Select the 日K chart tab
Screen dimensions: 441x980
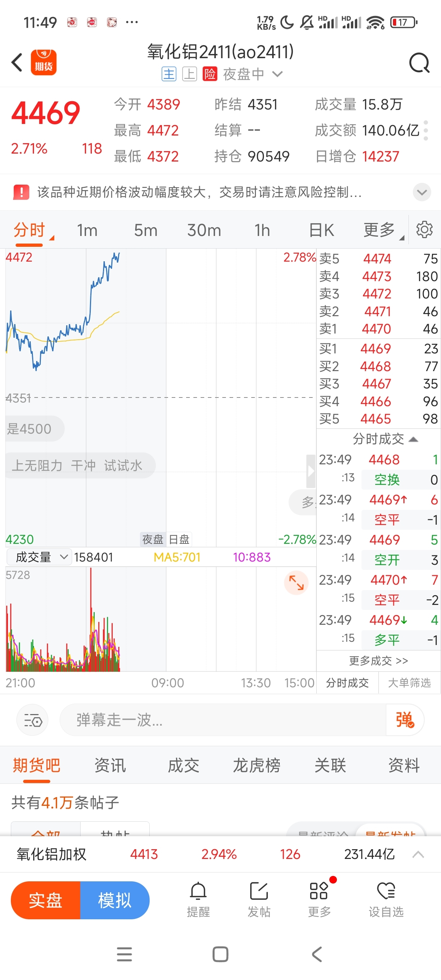tap(321, 230)
